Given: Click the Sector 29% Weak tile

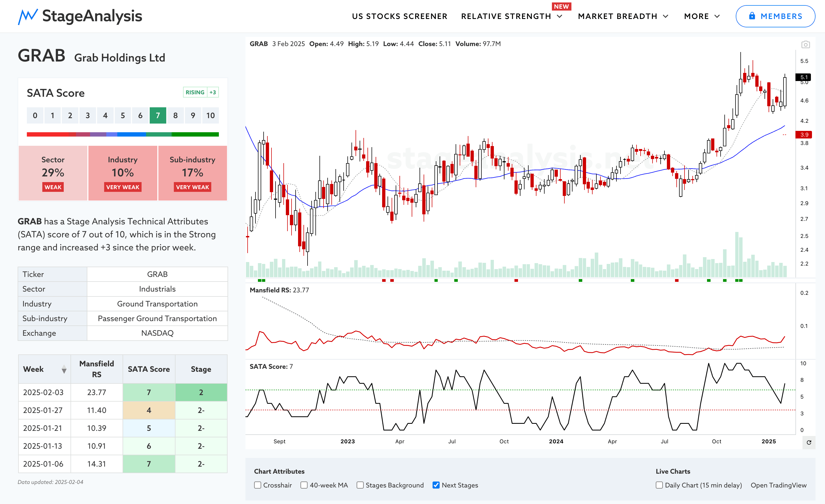Looking at the screenshot, I should point(53,173).
